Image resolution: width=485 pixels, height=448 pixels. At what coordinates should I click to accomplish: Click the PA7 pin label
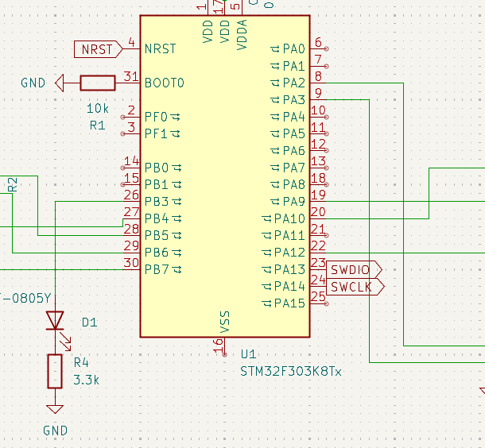[294, 168]
